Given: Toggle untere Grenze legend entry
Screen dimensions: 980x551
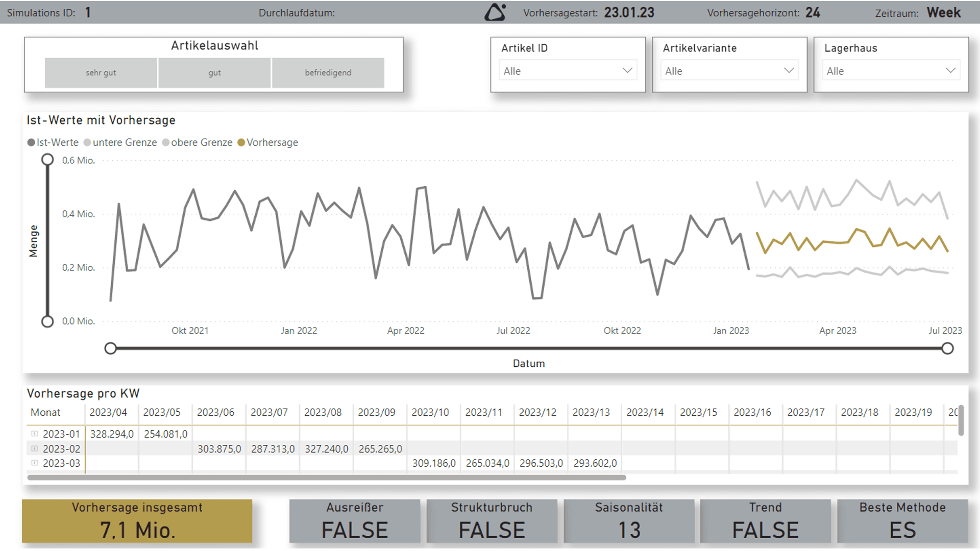Looking at the screenshot, I should pos(120,142).
